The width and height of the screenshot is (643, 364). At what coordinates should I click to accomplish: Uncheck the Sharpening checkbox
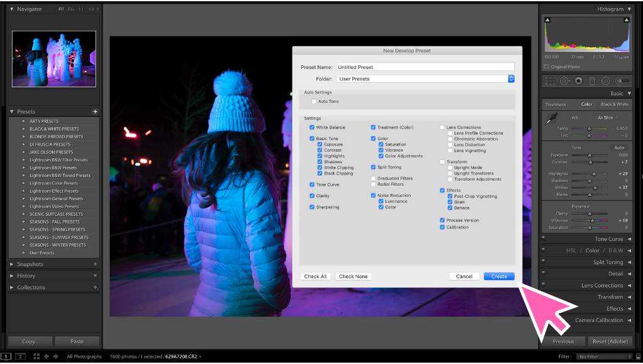coord(312,207)
